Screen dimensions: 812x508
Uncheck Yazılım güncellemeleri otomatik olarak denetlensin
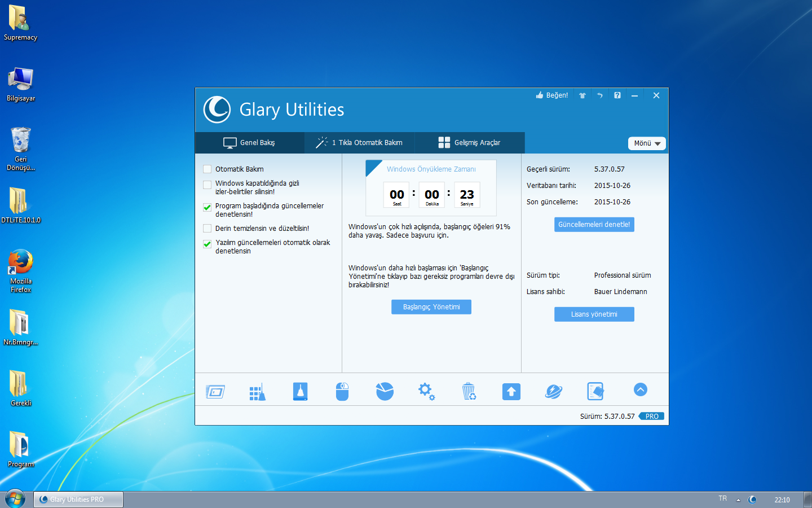tap(208, 244)
